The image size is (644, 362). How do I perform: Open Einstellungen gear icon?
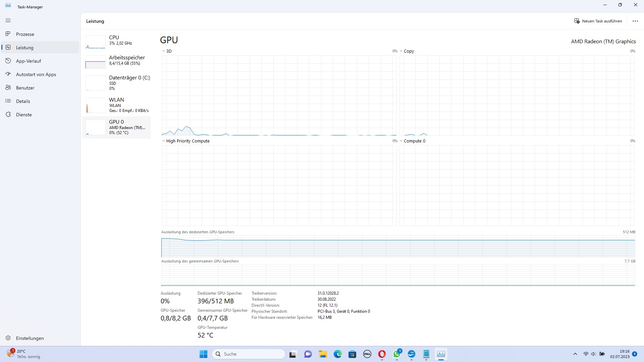tap(8, 338)
